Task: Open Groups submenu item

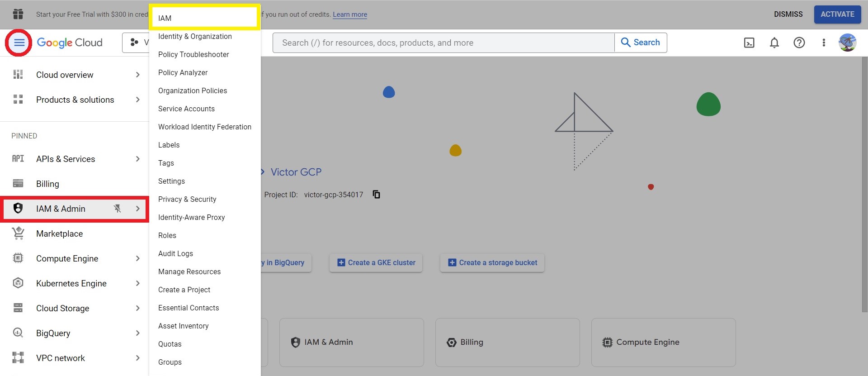Action: (205, 362)
